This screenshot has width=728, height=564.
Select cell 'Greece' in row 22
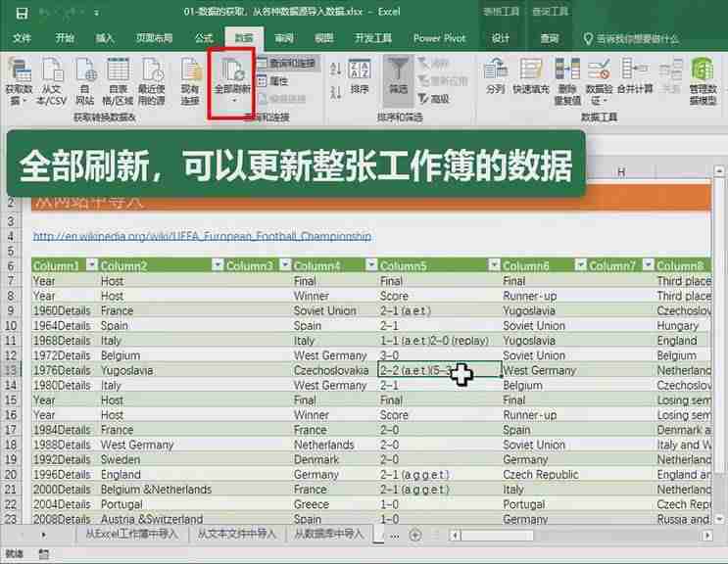click(x=334, y=504)
